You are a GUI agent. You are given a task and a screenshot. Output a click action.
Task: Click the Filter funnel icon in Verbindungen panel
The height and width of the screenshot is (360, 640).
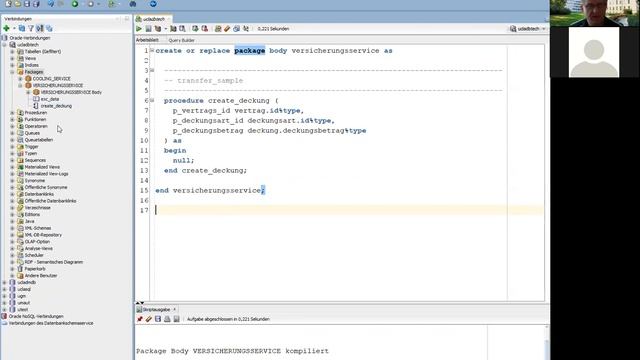coord(31,28)
